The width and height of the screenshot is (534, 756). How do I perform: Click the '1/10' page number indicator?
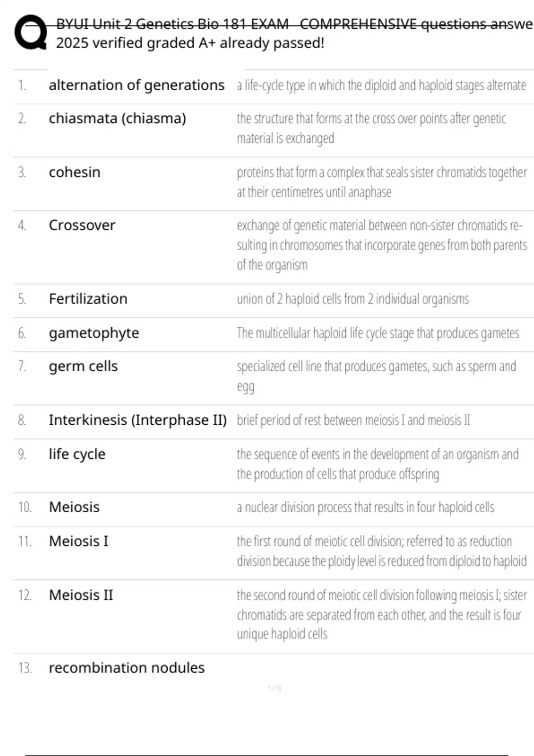coord(275,688)
